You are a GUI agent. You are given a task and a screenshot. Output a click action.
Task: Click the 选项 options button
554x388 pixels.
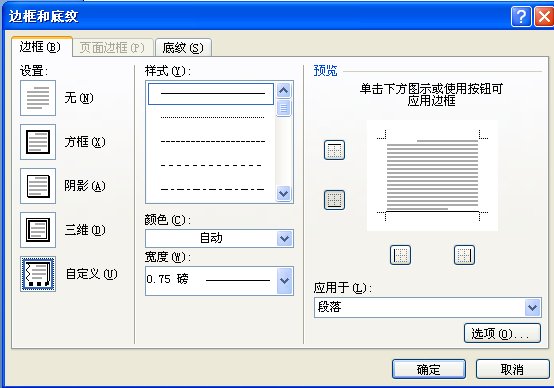tap(502, 333)
